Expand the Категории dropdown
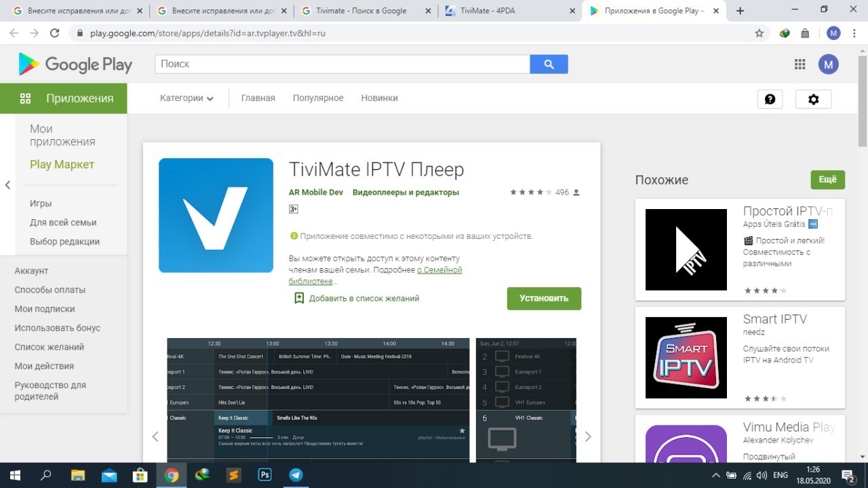 tap(186, 98)
